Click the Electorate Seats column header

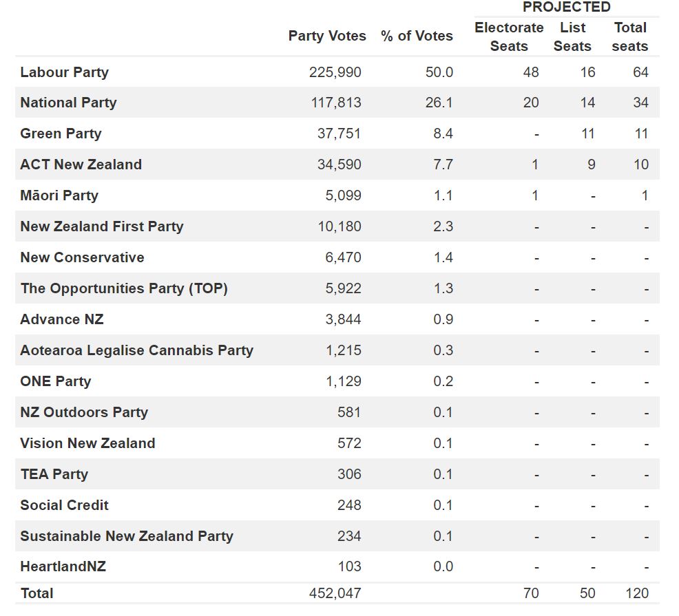click(x=509, y=36)
